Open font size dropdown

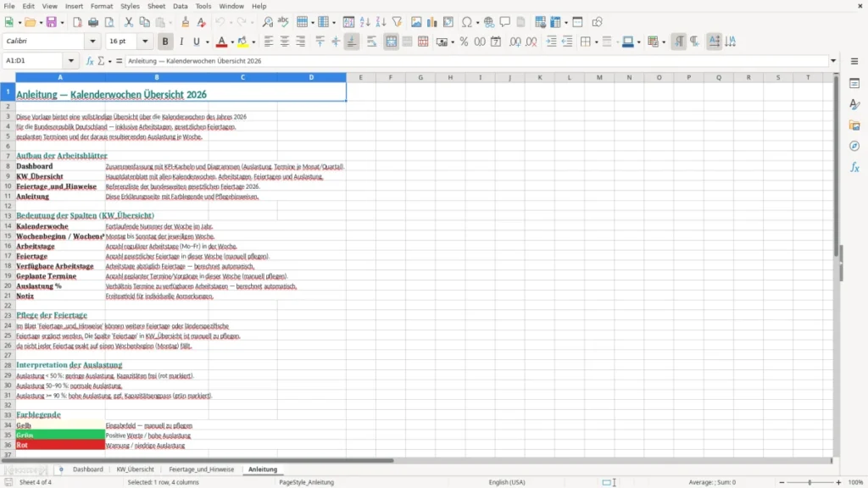(x=145, y=41)
